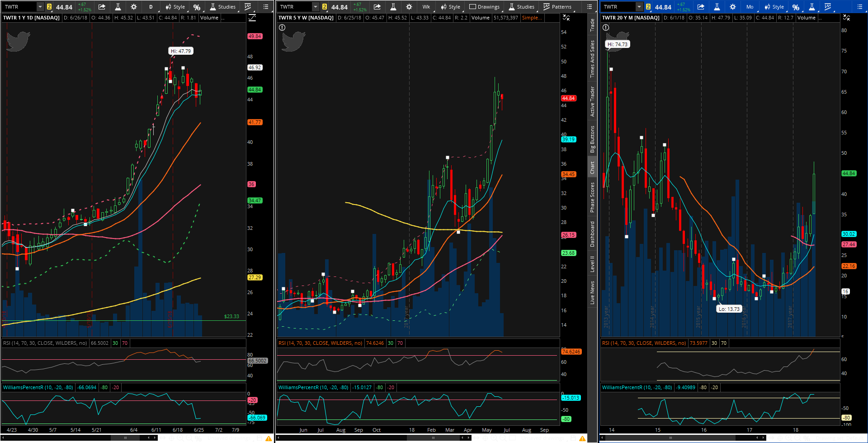
Task: Click warning triangle icon below daily chart
Action: click(x=269, y=438)
